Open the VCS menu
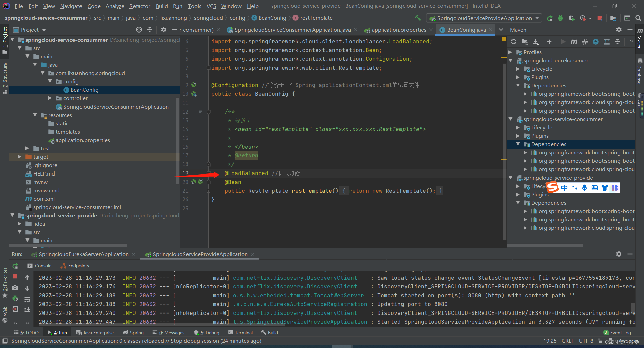Image resolution: width=644 pixels, height=348 pixels. tap(211, 6)
